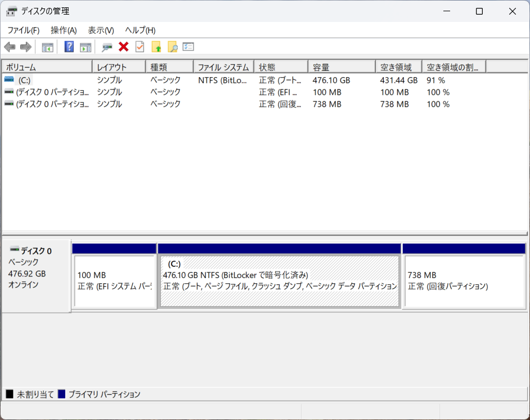Open Help via blue question mark icon

[69, 47]
